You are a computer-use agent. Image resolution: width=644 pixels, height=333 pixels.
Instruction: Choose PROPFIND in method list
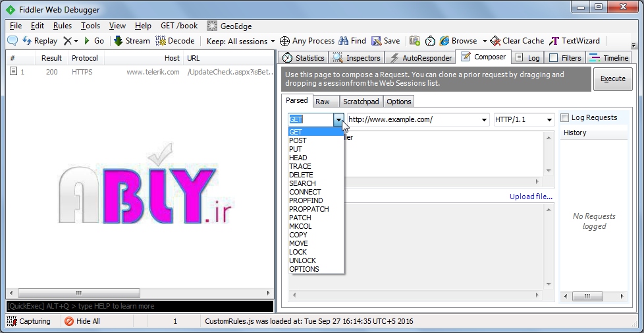pyautogui.click(x=316, y=200)
